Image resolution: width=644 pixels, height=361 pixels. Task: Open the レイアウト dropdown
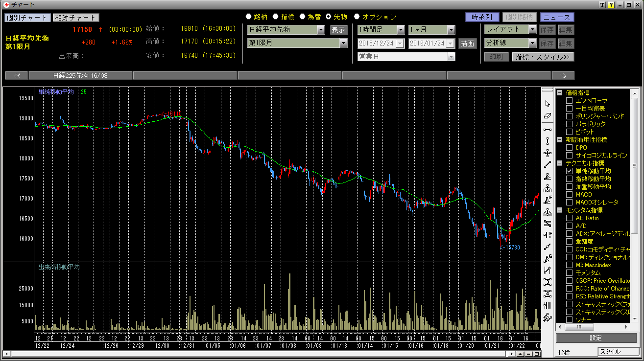pyautogui.click(x=532, y=29)
